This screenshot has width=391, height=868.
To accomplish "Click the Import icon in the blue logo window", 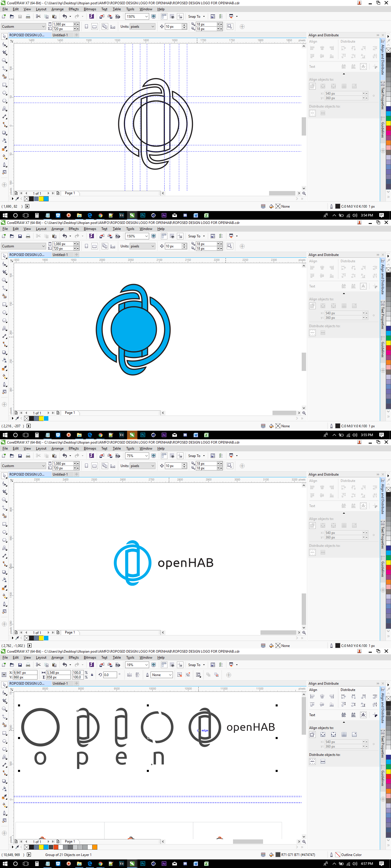I will point(102,236).
